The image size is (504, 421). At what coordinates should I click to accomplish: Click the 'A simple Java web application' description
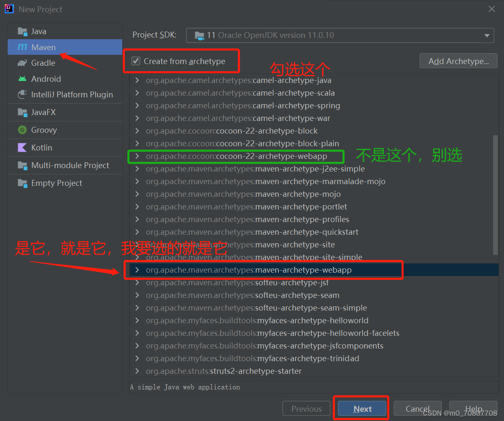[185, 387]
